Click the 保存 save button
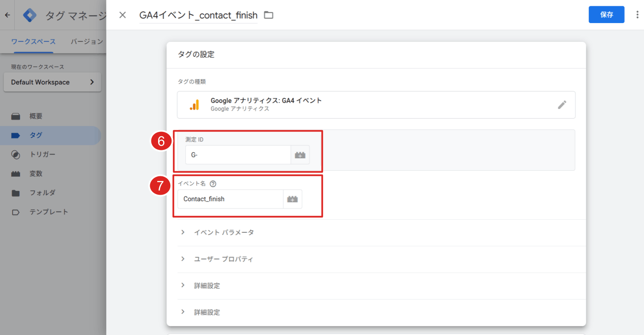644x335 pixels. click(x=606, y=15)
